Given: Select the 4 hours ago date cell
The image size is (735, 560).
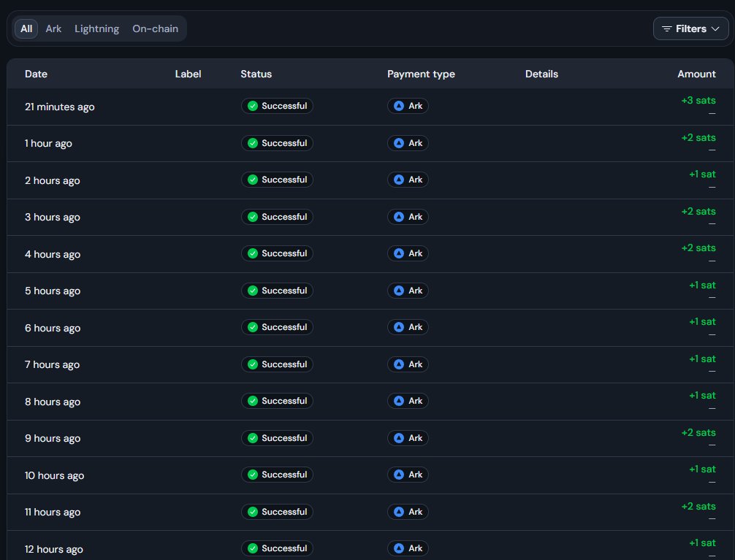Looking at the screenshot, I should tap(53, 255).
